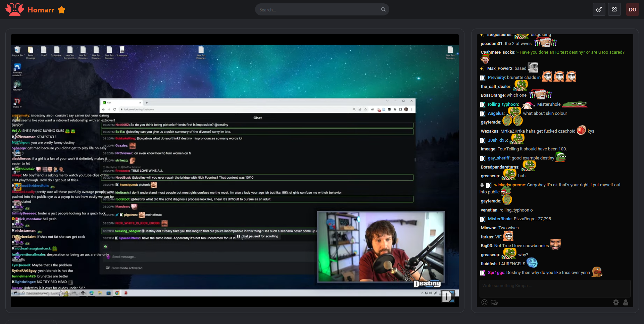644x324 pixels.
Task: Click username BossOrange in chat
Action: [493, 95]
